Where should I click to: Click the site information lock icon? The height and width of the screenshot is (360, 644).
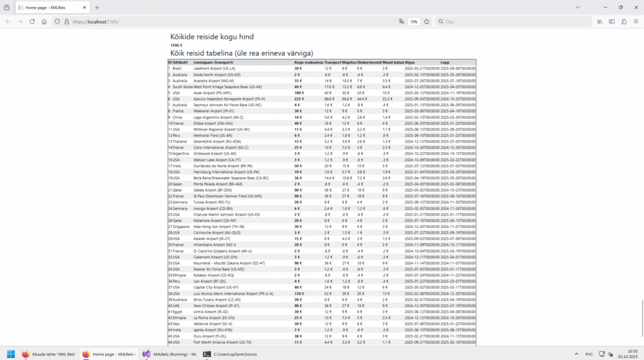[x=67, y=21]
